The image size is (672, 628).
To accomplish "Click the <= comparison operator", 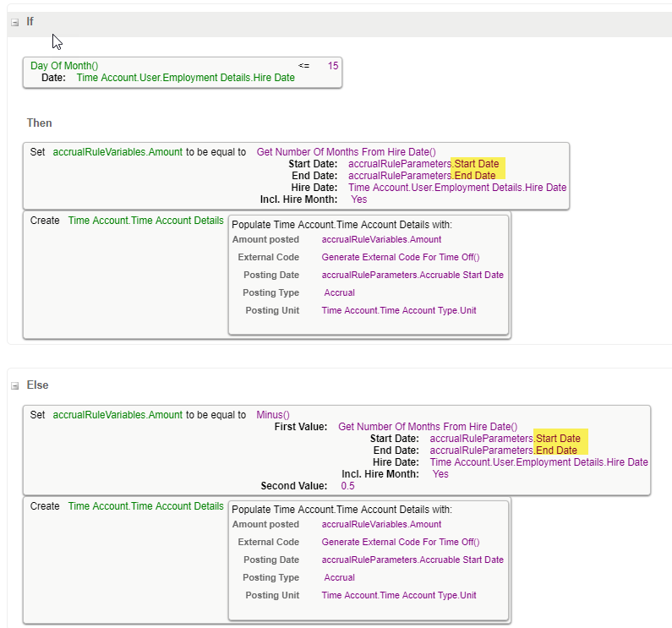I will [x=303, y=66].
